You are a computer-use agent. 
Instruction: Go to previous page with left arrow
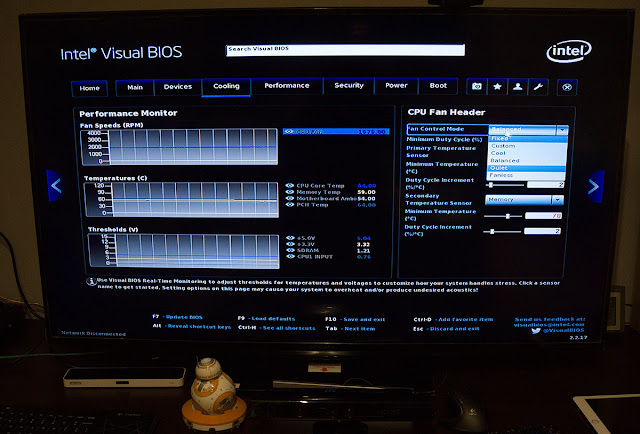tap(55, 186)
